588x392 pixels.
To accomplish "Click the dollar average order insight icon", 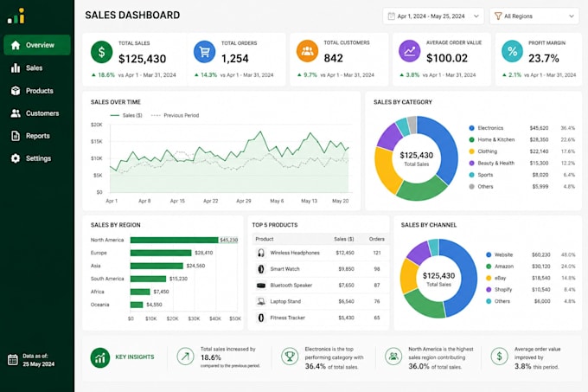I will 499,356.
